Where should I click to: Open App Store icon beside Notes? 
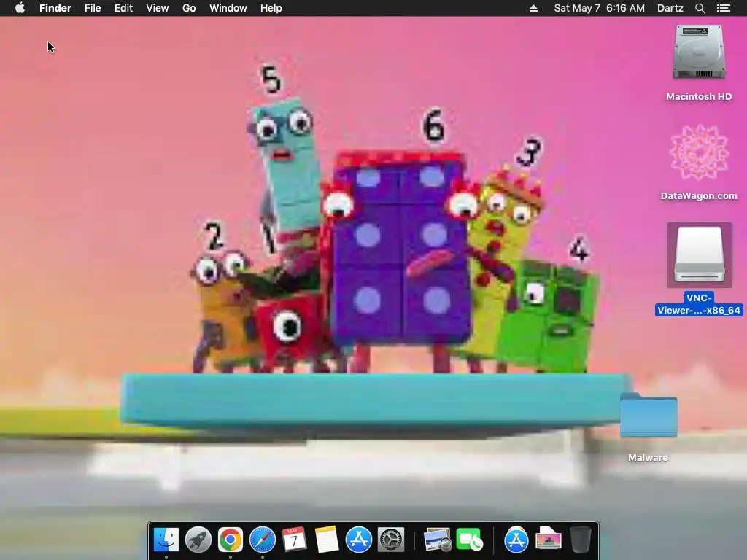pyautogui.click(x=359, y=540)
